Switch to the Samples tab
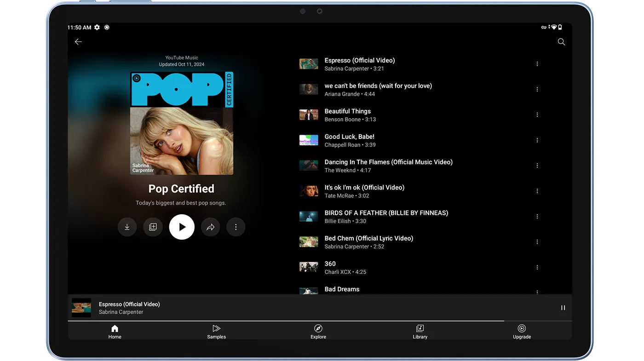This screenshot has height=361, width=644. click(x=217, y=332)
